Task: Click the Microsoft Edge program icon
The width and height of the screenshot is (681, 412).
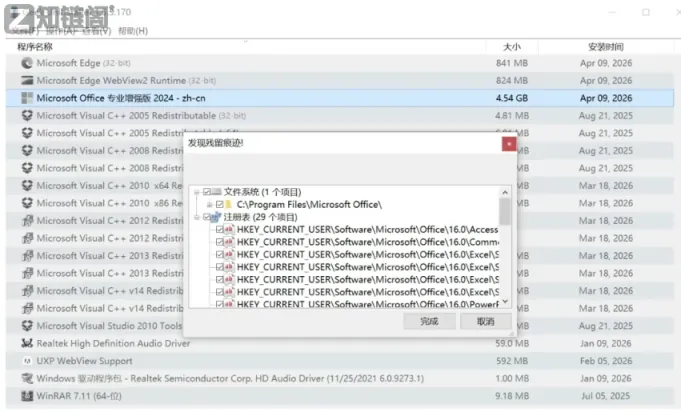Action: click(27, 63)
